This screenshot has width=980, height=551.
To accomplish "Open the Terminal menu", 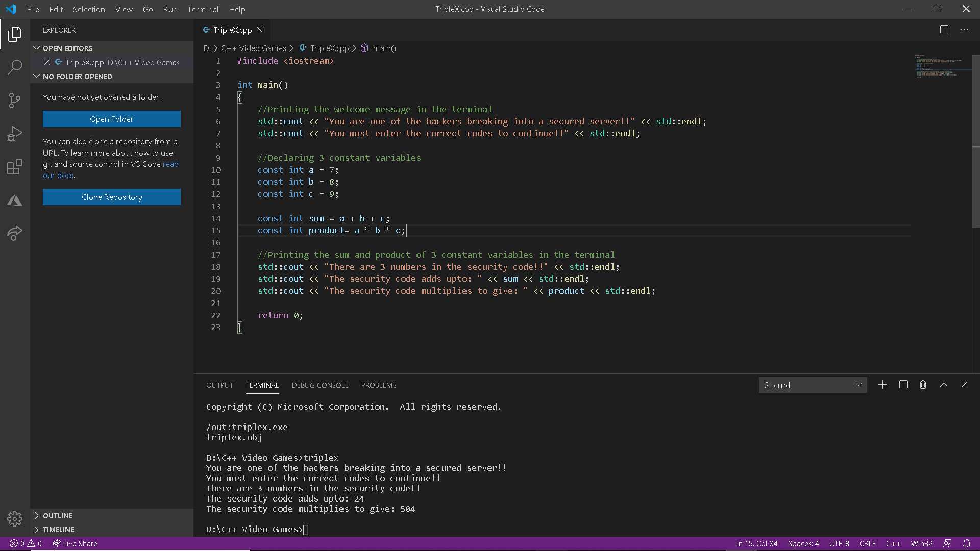I will click(203, 9).
